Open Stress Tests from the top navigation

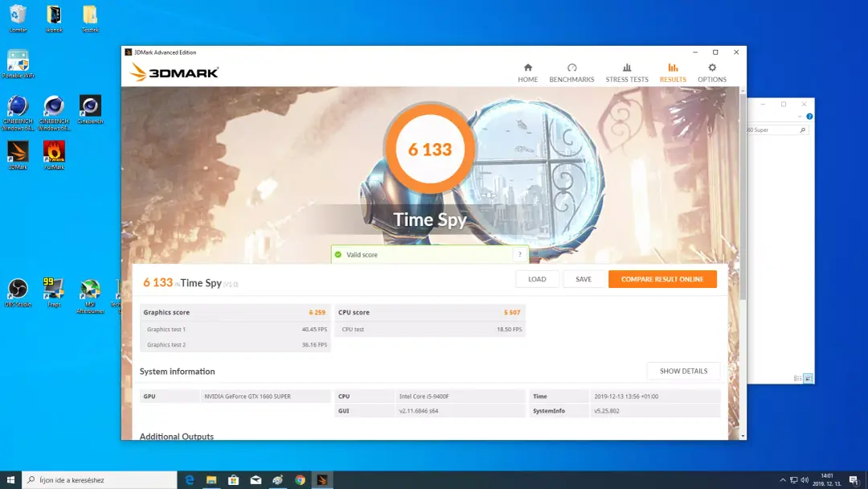[x=627, y=72]
